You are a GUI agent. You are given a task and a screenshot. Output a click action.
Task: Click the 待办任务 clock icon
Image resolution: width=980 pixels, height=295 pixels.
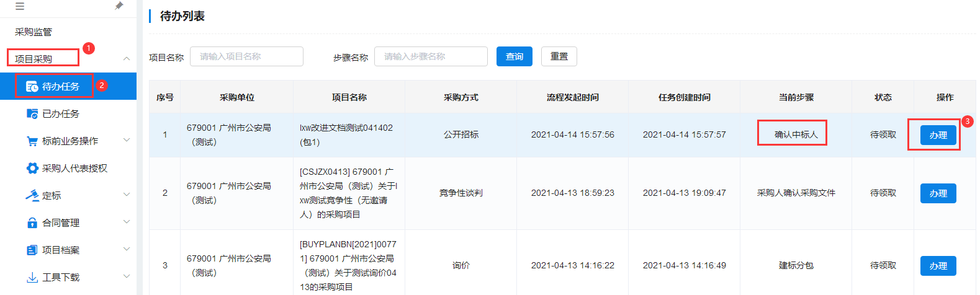click(32, 86)
